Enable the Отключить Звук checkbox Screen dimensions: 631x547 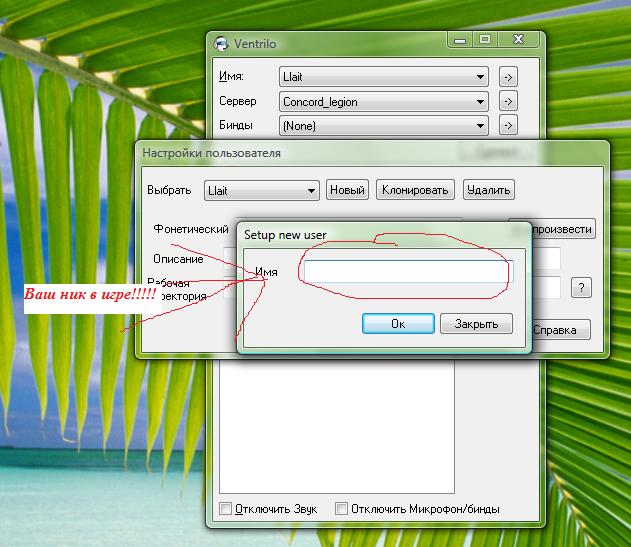pyautogui.click(x=226, y=509)
